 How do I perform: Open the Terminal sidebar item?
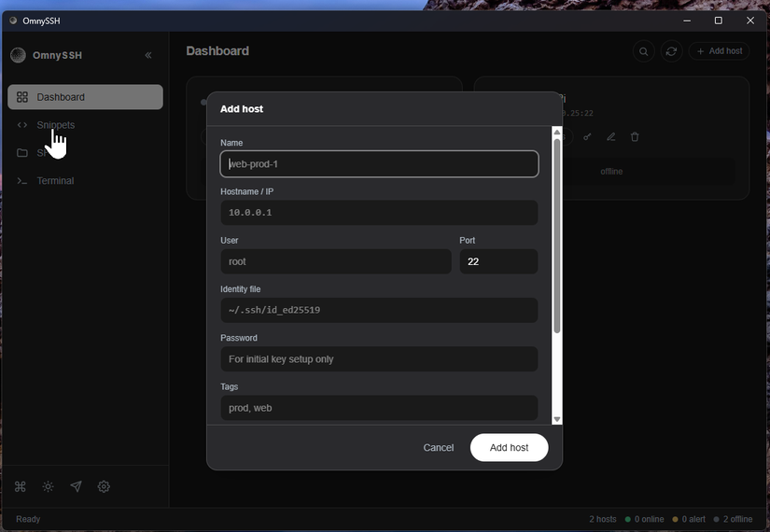(x=86, y=181)
